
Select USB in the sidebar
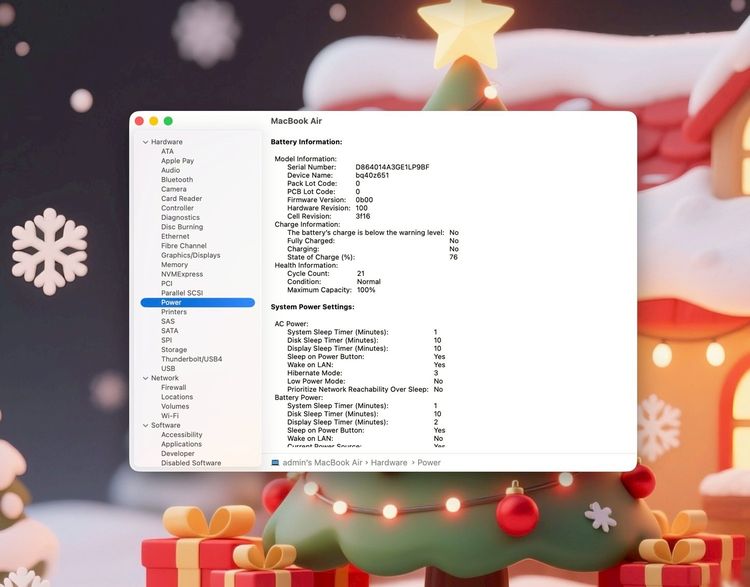pyautogui.click(x=168, y=368)
